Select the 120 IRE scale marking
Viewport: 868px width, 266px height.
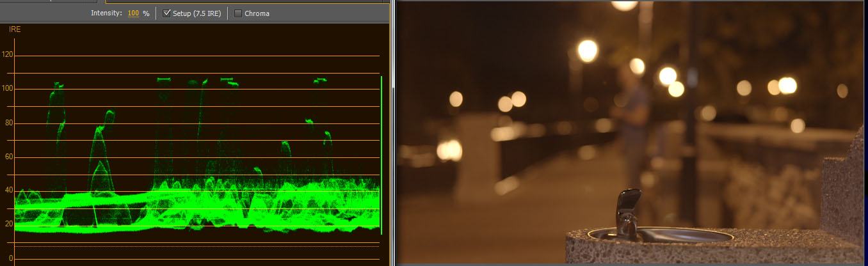click(x=8, y=55)
